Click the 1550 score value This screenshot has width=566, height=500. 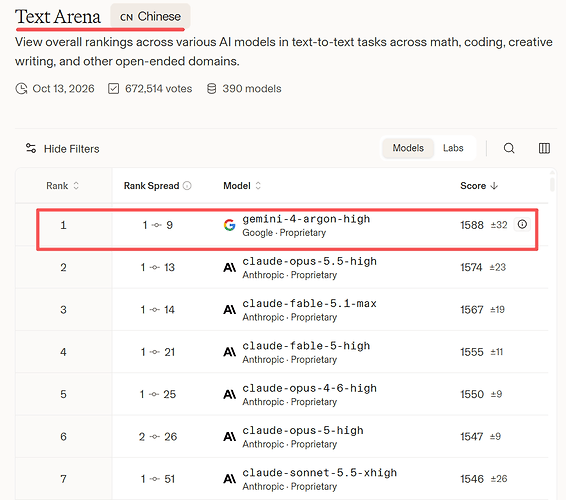(x=471, y=394)
